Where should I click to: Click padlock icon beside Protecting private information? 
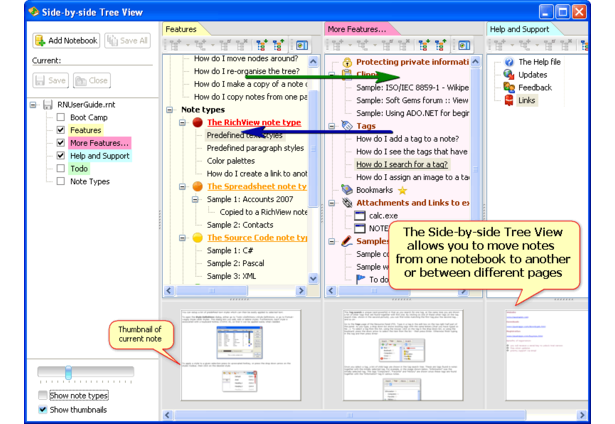(347, 62)
